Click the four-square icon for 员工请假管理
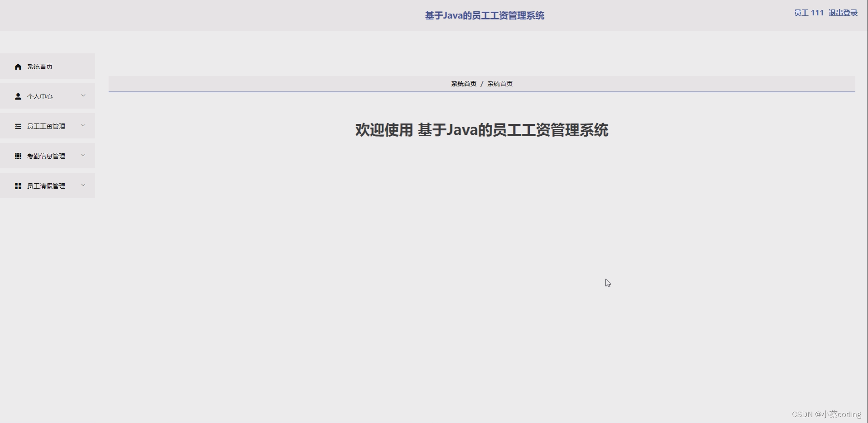868x423 pixels. pyautogui.click(x=18, y=186)
